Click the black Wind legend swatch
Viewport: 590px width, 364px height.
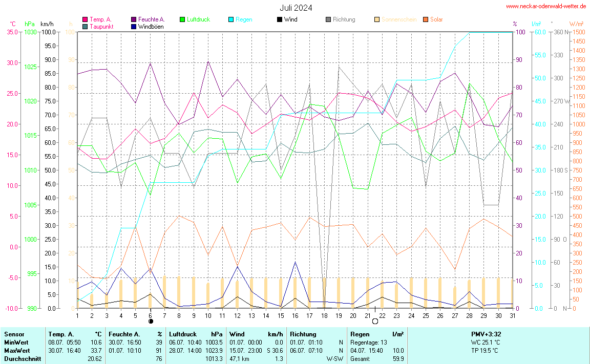[x=279, y=19]
